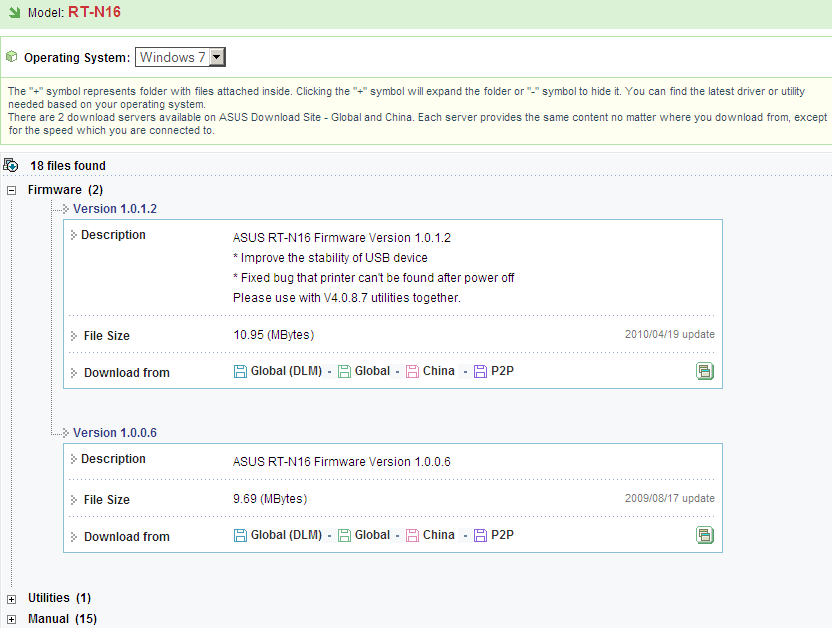Click pink disk icon for 1.0.0.6 China
The height and width of the screenshot is (628, 832).
(412, 535)
